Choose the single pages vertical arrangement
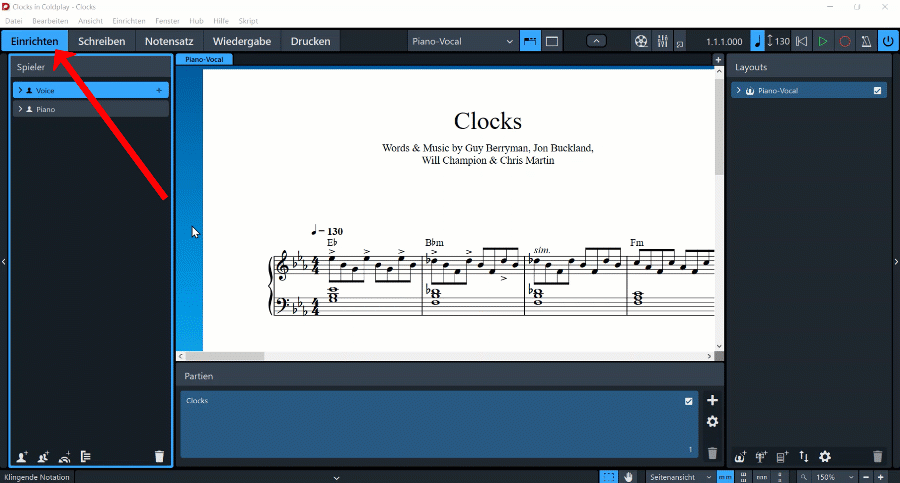Image resolution: width=900 pixels, height=483 pixels. click(779, 477)
